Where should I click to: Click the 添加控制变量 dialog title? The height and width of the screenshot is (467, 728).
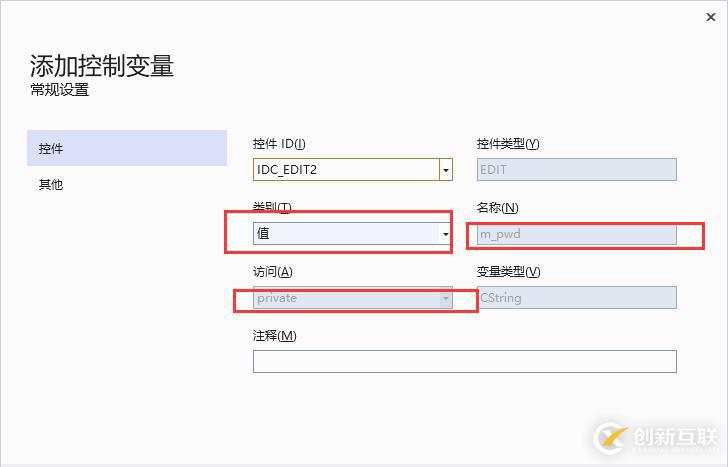pos(102,66)
